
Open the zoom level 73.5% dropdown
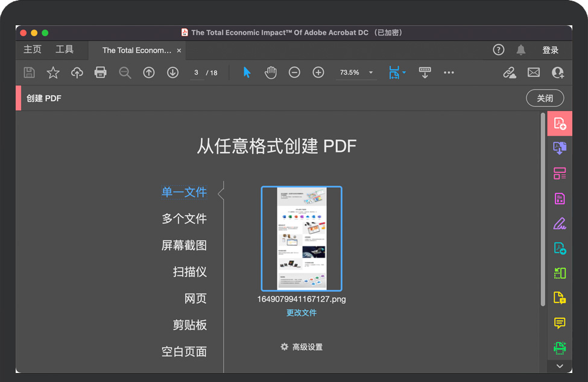coord(371,72)
